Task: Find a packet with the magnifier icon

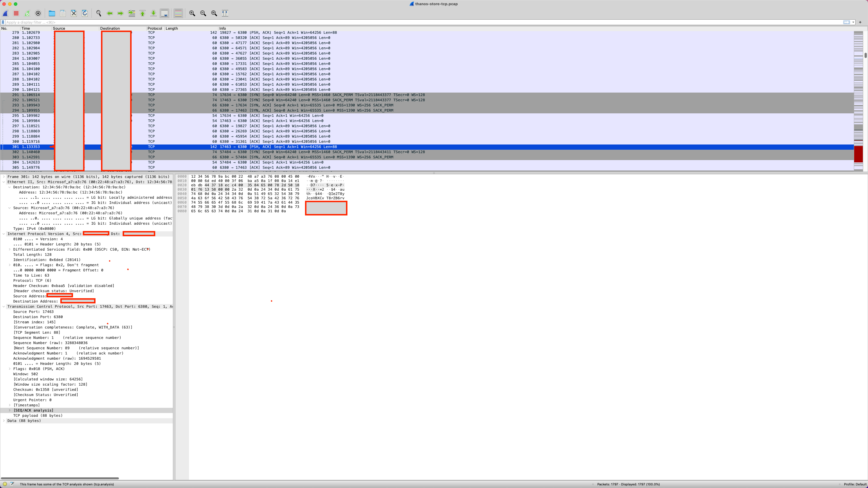Action: coord(99,13)
